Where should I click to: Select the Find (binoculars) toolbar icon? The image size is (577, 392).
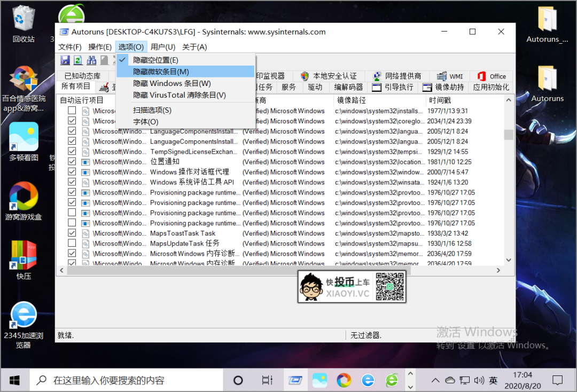91,60
